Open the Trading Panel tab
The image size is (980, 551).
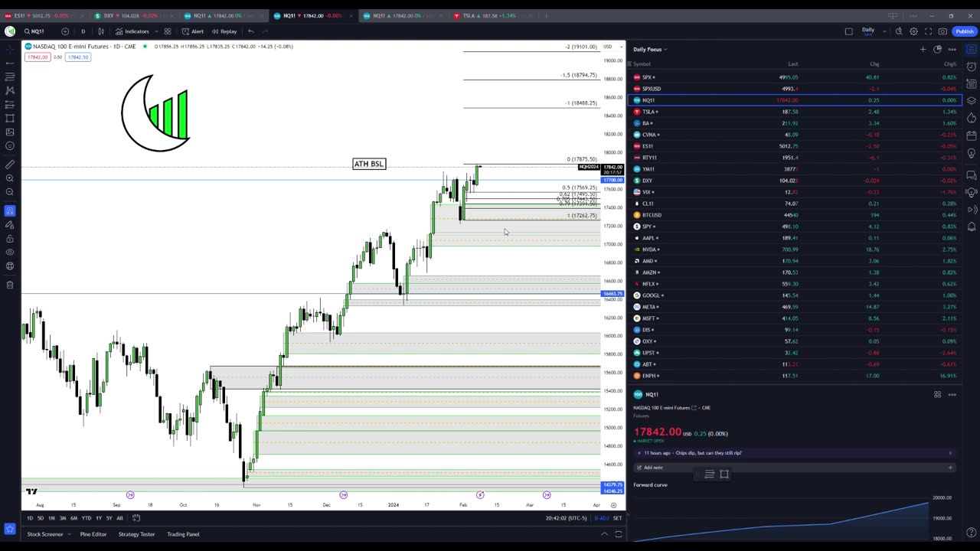pos(183,534)
